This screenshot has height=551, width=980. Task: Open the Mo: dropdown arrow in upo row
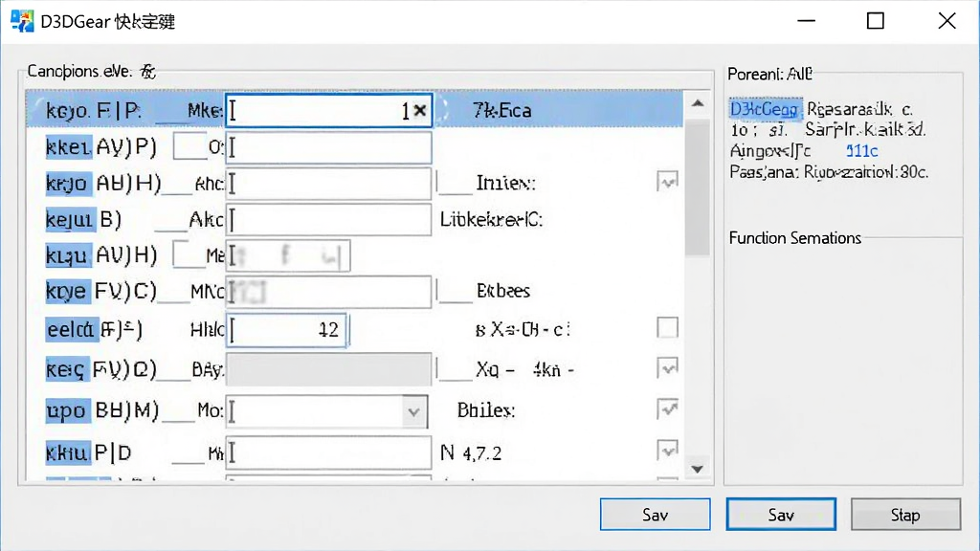click(x=413, y=411)
